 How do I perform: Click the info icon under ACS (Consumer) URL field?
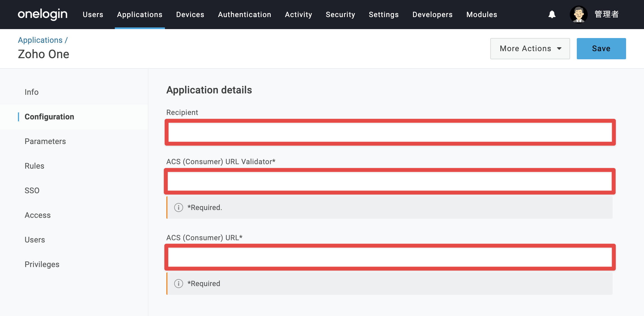pyautogui.click(x=179, y=284)
